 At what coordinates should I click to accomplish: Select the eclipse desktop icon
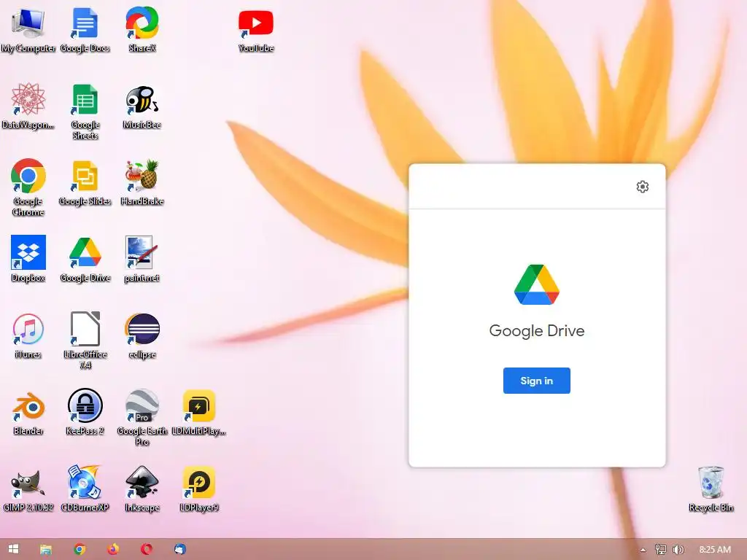pyautogui.click(x=142, y=336)
